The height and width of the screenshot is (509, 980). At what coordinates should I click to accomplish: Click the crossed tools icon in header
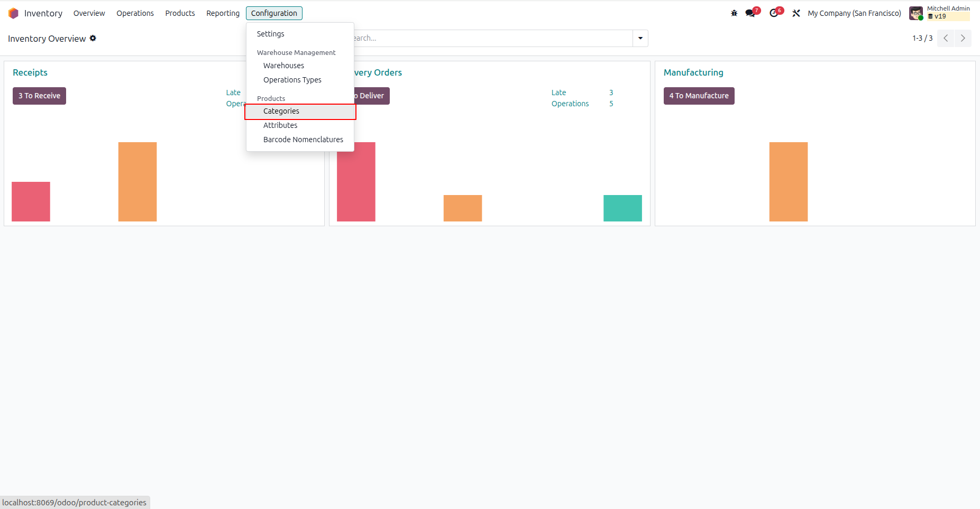(796, 13)
